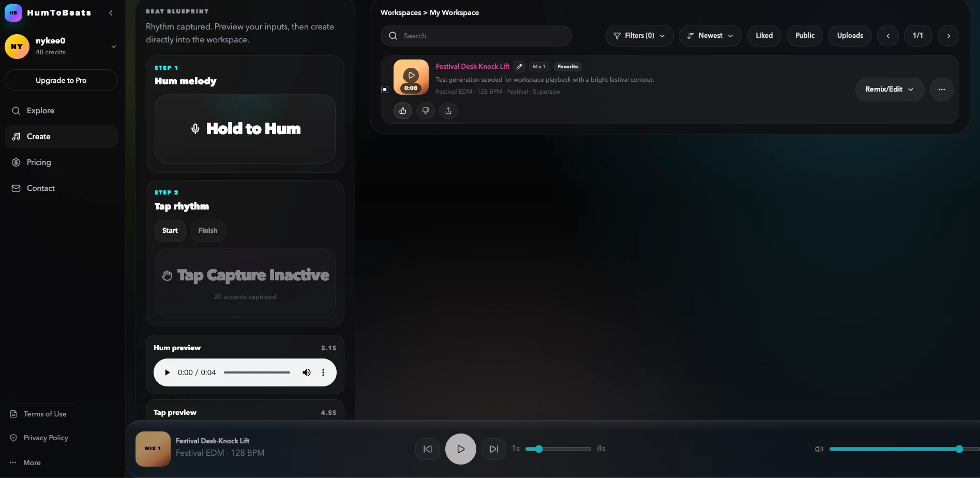The image size is (980, 478).
Task: Open the Filters (0) dropdown
Action: pos(639,36)
